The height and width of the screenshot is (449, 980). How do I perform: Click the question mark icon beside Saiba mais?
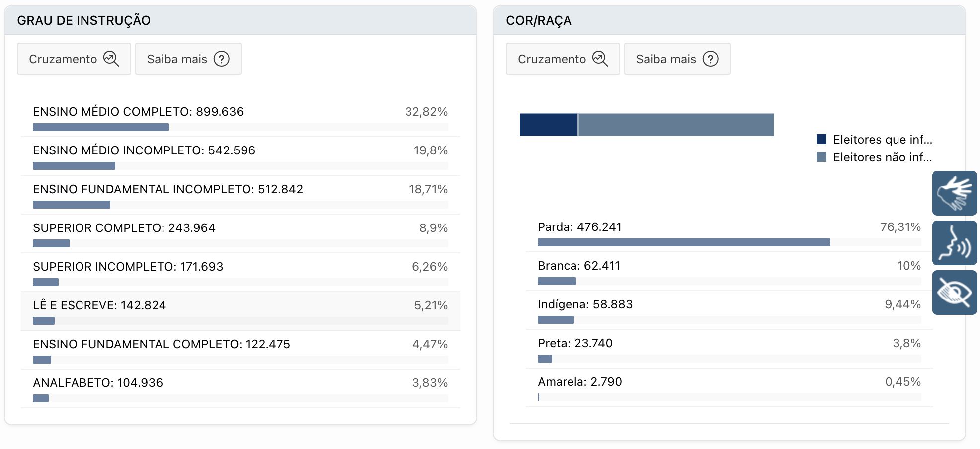(222, 59)
